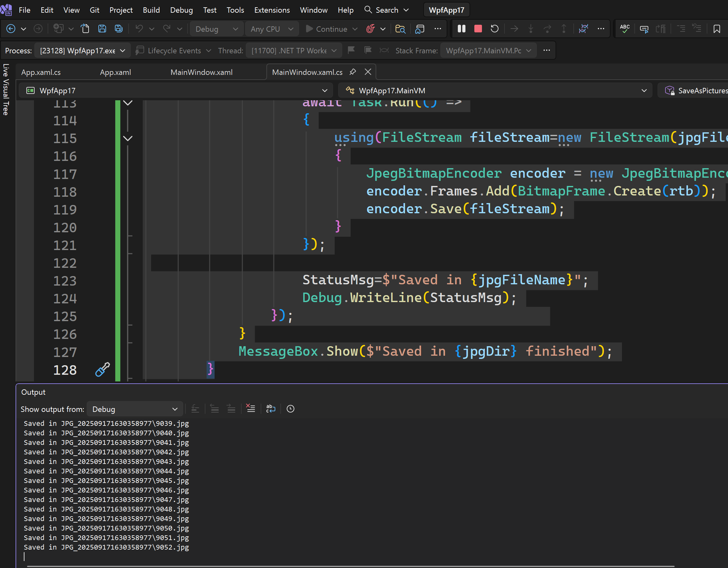The image size is (728, 568).
Task: Click the screwdriver quick action icon
Action: tap(102, 369)
